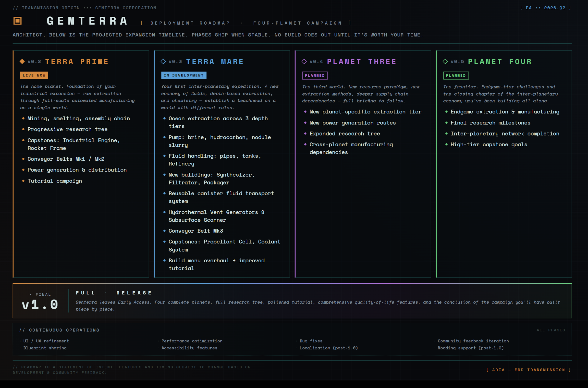Click 'Conveyor Belt Mk3' item
The image size is (588, 388).
(x=196, y=231)
